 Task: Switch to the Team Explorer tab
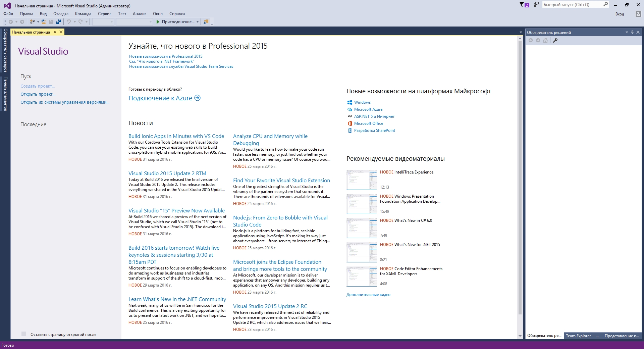pos(582,336)
